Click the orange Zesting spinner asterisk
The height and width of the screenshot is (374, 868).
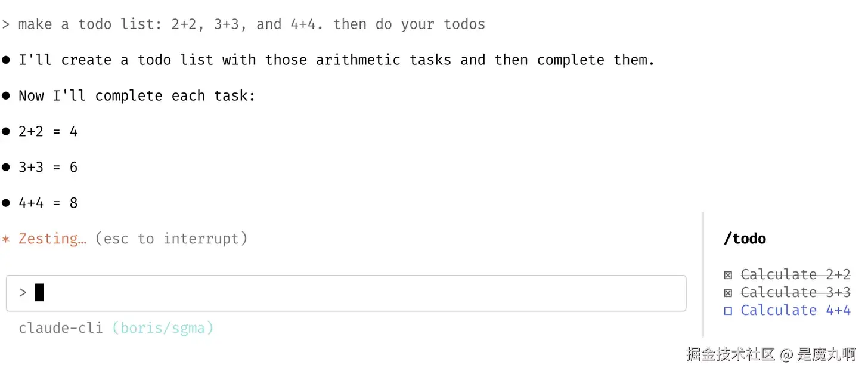click(x=6, y=239)
